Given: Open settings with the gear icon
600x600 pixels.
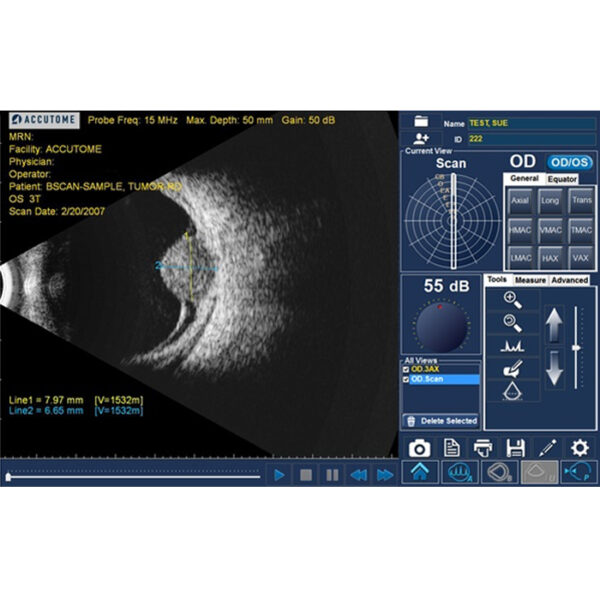Looking at the screenshot, I should click(579, 447).
